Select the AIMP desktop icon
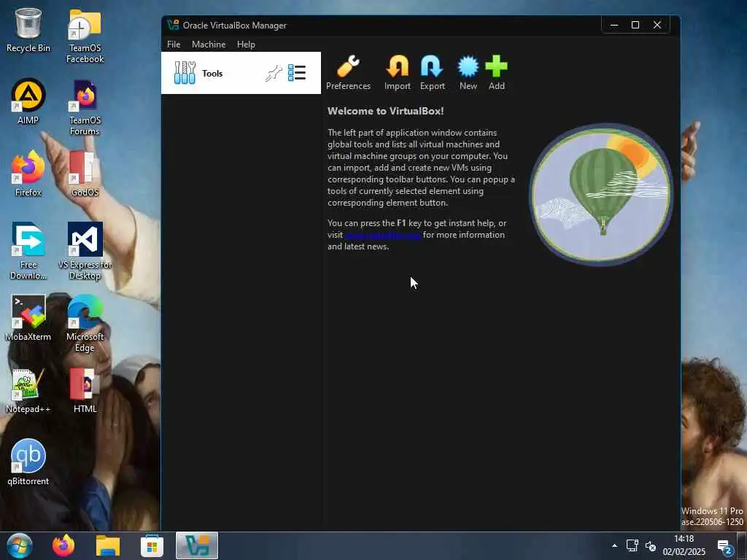 28,102
